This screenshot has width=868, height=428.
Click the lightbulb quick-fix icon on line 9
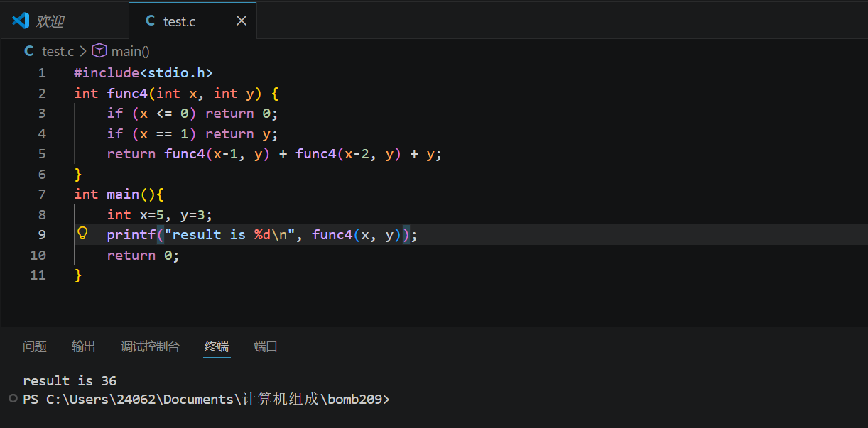[82, 234]
